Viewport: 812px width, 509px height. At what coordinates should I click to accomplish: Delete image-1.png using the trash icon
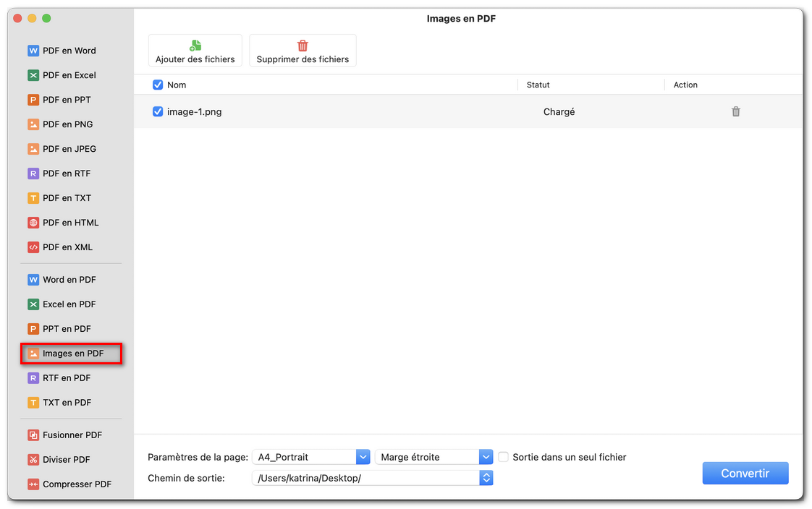click(x=736, y=111)
